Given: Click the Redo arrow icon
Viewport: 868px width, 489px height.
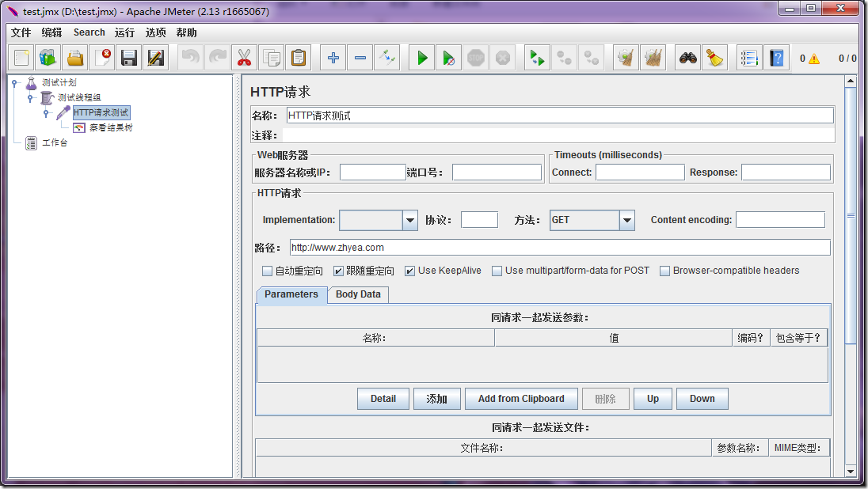Looking at the screenshot, I should click(218, 58).
